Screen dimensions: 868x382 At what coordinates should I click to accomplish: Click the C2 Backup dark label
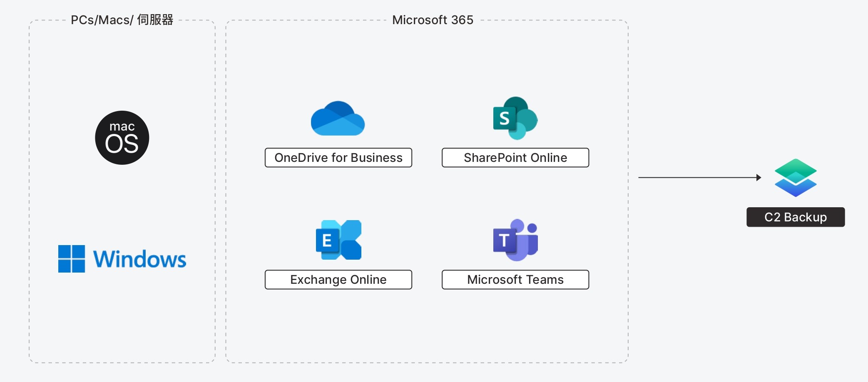click(x=796, y=217)
